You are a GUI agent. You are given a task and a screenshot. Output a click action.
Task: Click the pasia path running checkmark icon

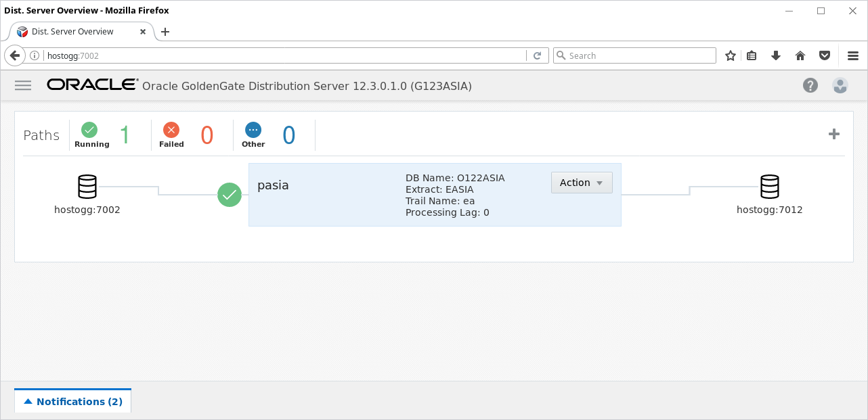point(230,195)
